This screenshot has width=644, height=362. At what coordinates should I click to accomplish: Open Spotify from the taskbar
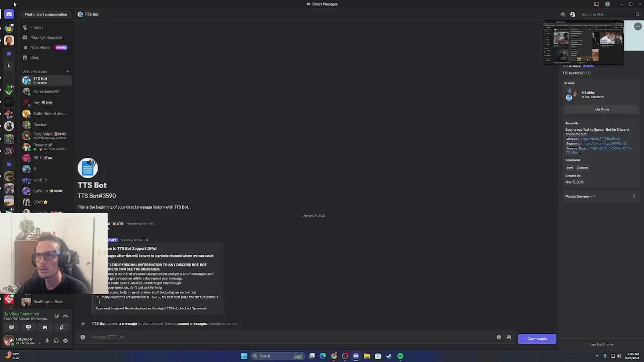[400, 356]
